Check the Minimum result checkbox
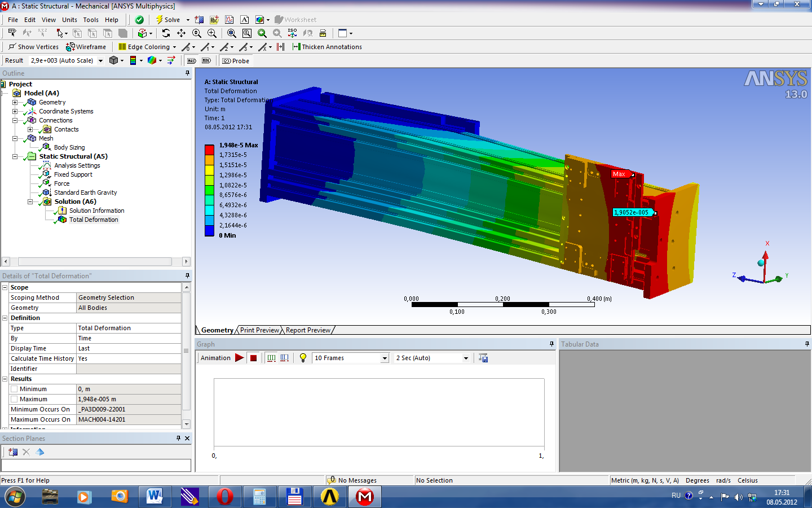 [x=14, y=389]
